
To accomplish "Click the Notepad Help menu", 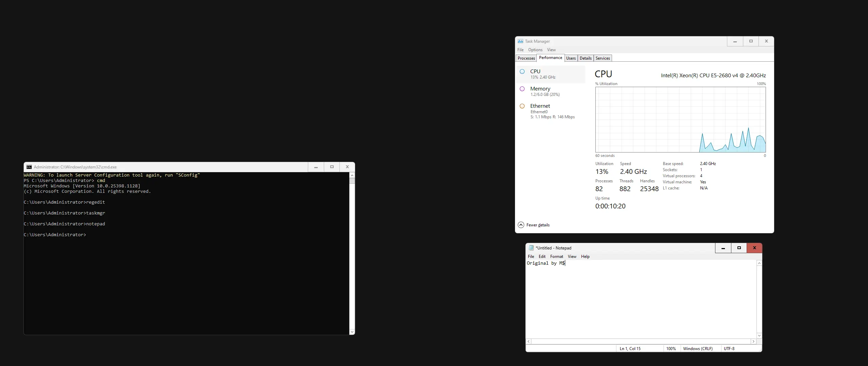I will coord(585,257).
